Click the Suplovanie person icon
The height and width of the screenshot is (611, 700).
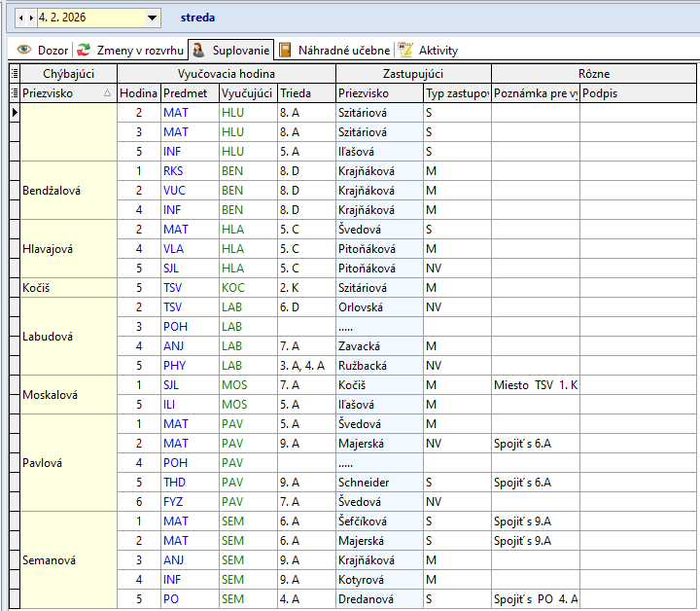click(x=199, y=50)
